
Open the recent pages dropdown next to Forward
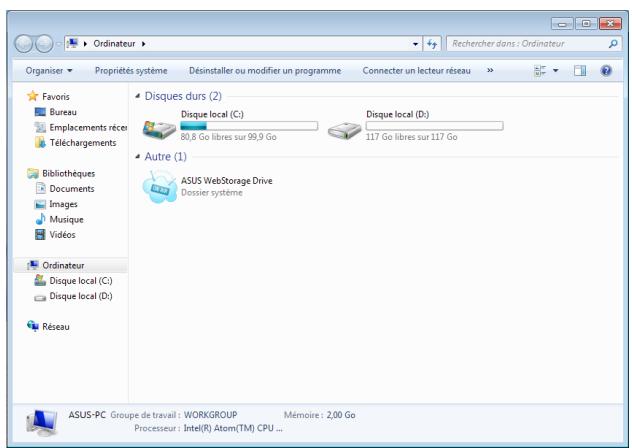tap(59, 44)
